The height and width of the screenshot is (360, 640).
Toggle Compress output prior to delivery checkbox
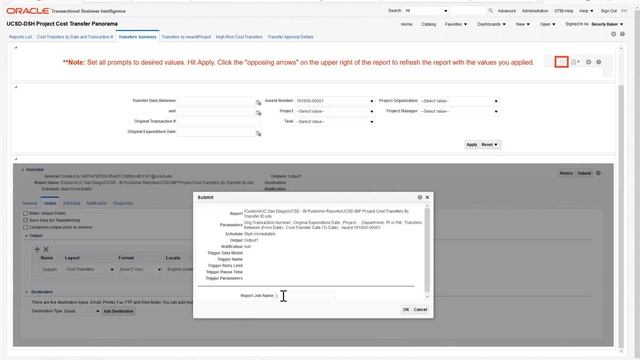point(25,227)
